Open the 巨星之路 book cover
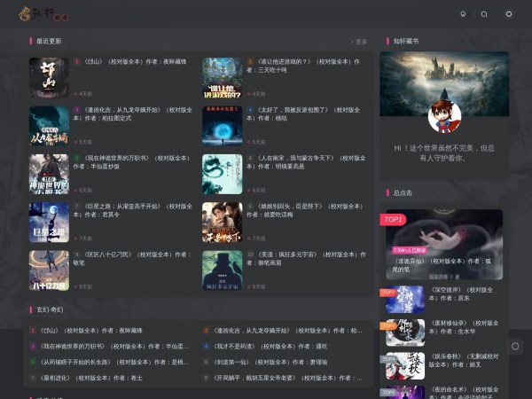 49,222
